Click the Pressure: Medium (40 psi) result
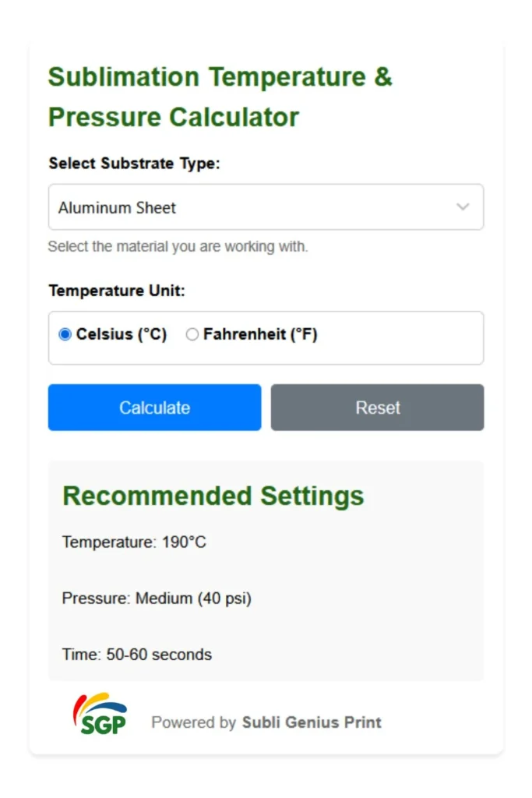Viewport: 532px width, 798px height. [x=157, y=598]
